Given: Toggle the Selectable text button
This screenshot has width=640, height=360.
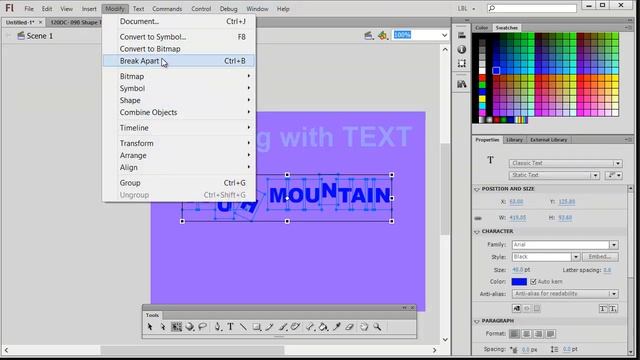Looking at the screenshot, I should coord(516,309).
